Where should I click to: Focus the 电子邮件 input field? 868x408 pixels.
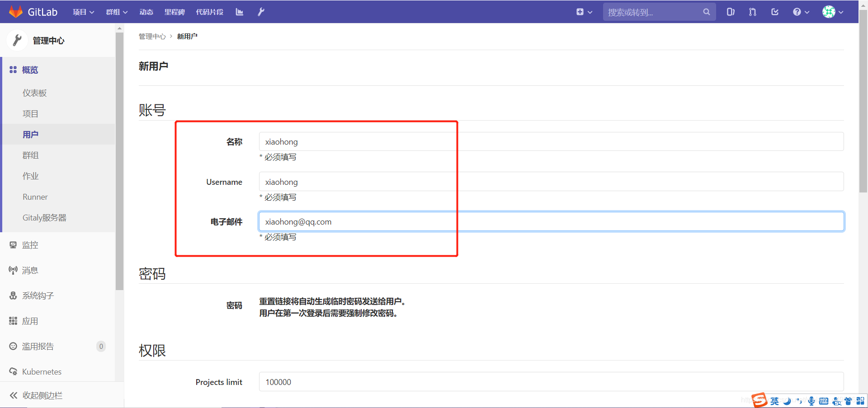click(551, 221)
